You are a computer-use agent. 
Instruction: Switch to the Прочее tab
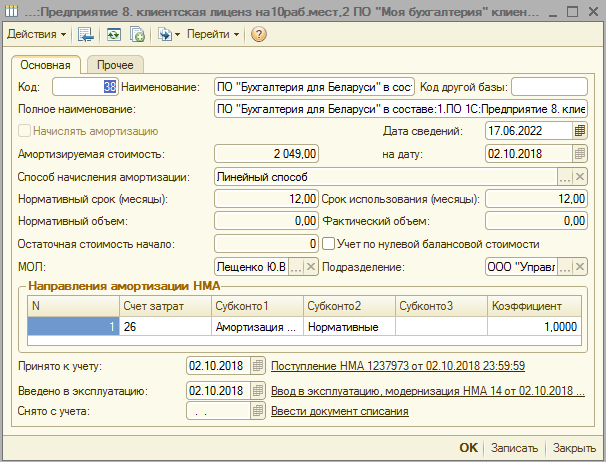tap(115, 64)
